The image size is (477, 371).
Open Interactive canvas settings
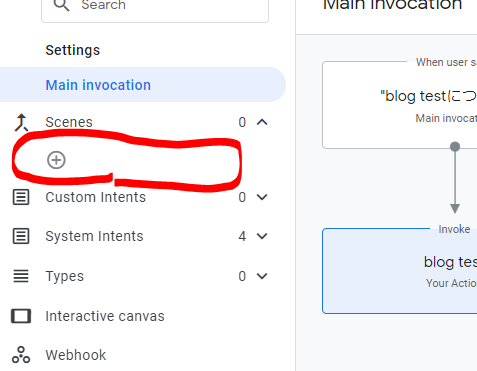(x=105, y=316)
